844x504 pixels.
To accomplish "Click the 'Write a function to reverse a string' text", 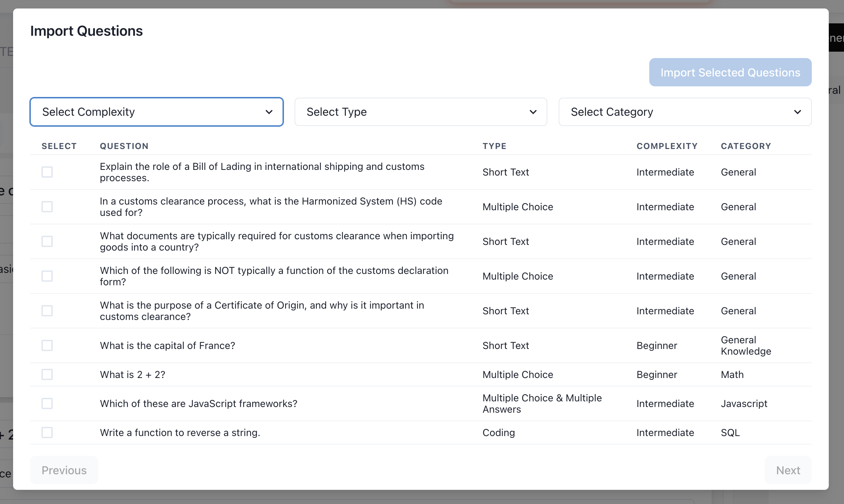I will 180,433.
